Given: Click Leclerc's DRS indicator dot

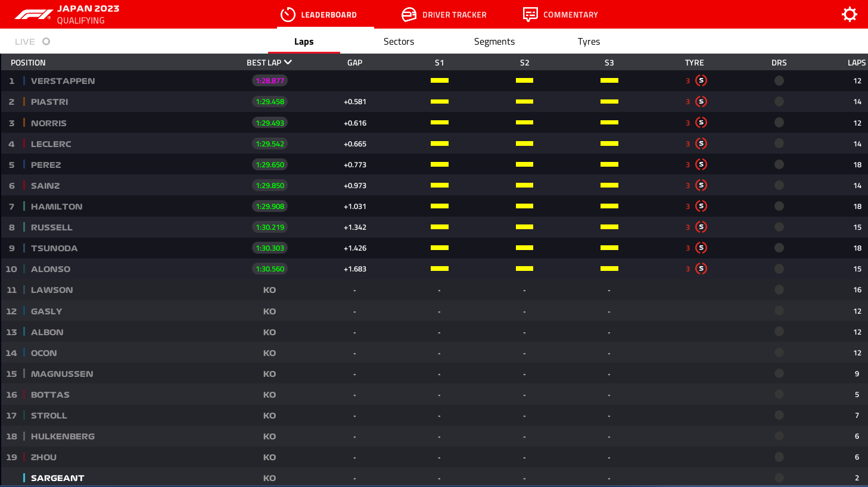Looking at the screenshot, I should (x=779, y=143).
